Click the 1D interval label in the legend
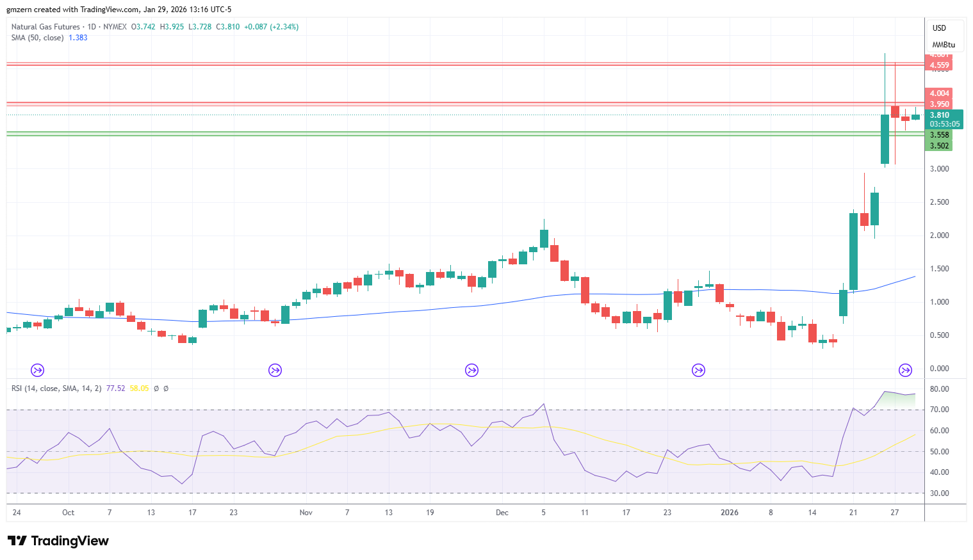This screenshot has width=973, height=560. click(x=92, y=27)
